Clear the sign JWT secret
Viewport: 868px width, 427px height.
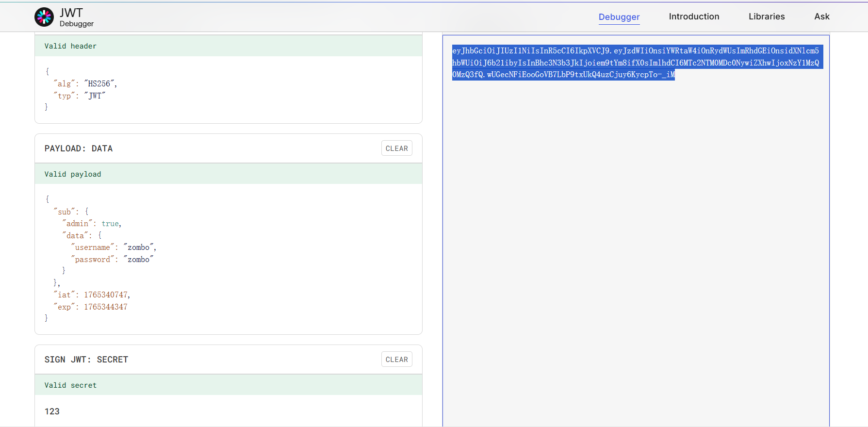coord(396,360)
